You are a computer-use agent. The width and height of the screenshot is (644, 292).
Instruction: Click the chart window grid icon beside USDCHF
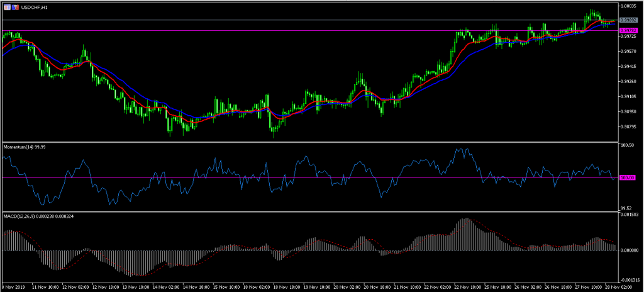click(x=7, y=8)
